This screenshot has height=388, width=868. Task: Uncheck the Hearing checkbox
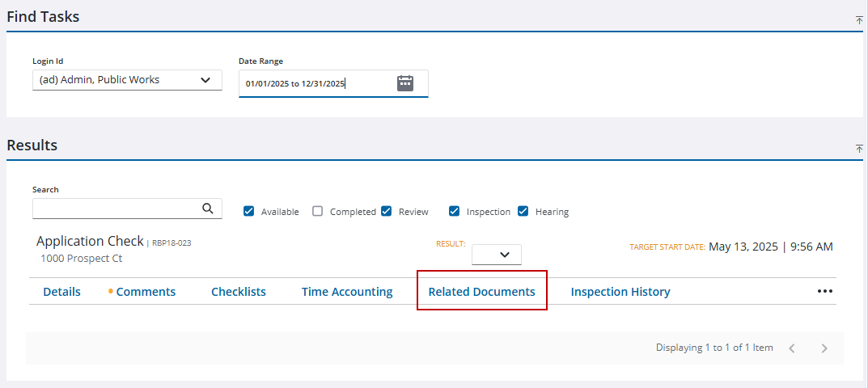523,212
